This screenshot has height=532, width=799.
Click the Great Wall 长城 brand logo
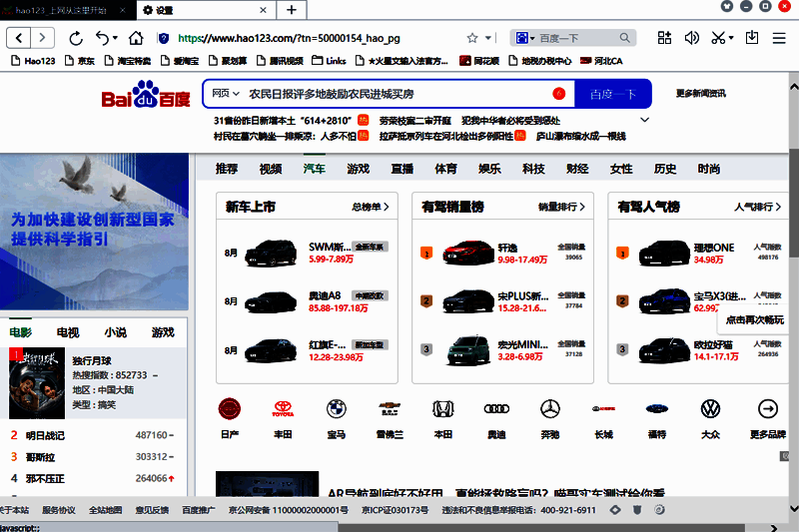[604, 409]
